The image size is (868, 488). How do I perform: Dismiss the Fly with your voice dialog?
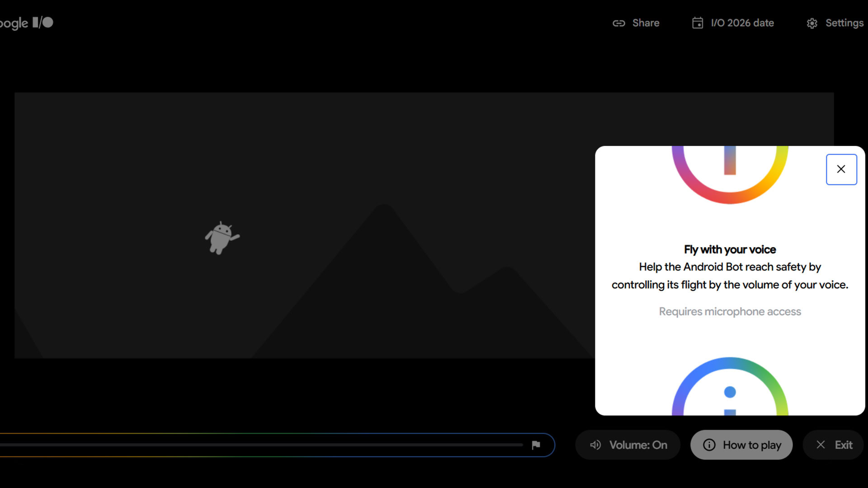(841, 169)
